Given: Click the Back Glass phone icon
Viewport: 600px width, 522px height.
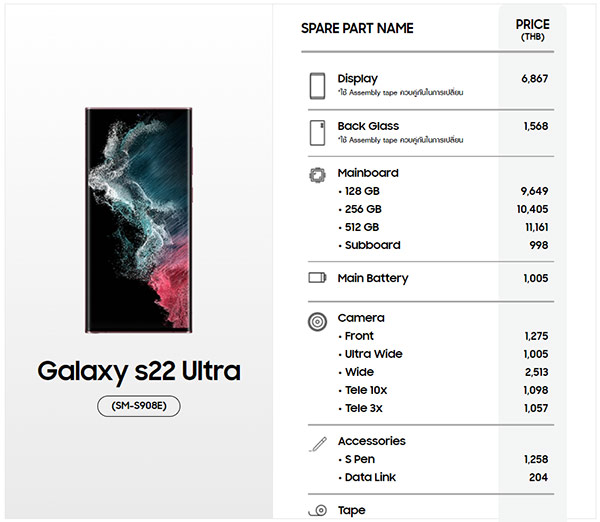Looking at the screenshot, I should pos(317,133).
